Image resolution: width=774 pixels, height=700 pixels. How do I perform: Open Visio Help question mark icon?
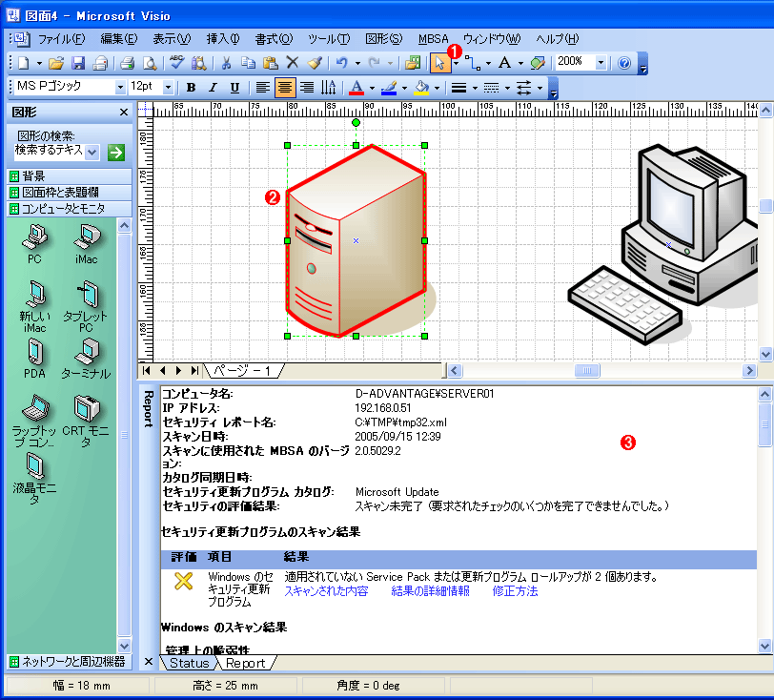[624, 63]
